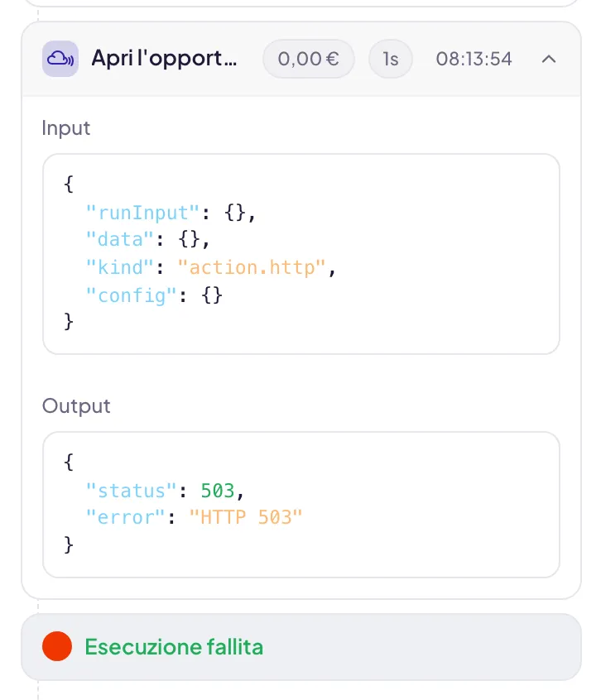
Task: Click the 08:13:54 timestamp
Action: point(474,59)
